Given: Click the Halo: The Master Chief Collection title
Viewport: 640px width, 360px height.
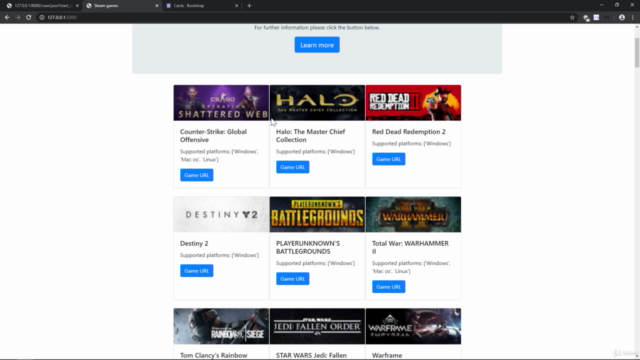Looking at the screenshot, I should 311,136.
